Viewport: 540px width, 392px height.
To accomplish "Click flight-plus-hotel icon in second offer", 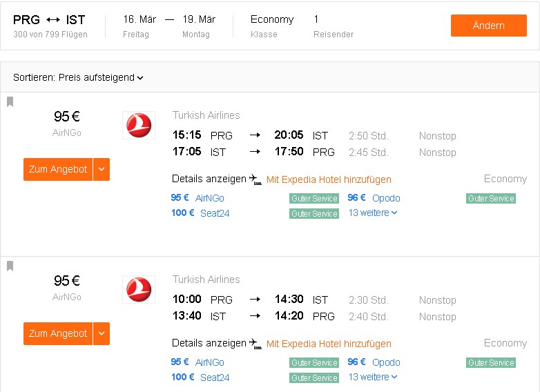I will tap(255, 344).
